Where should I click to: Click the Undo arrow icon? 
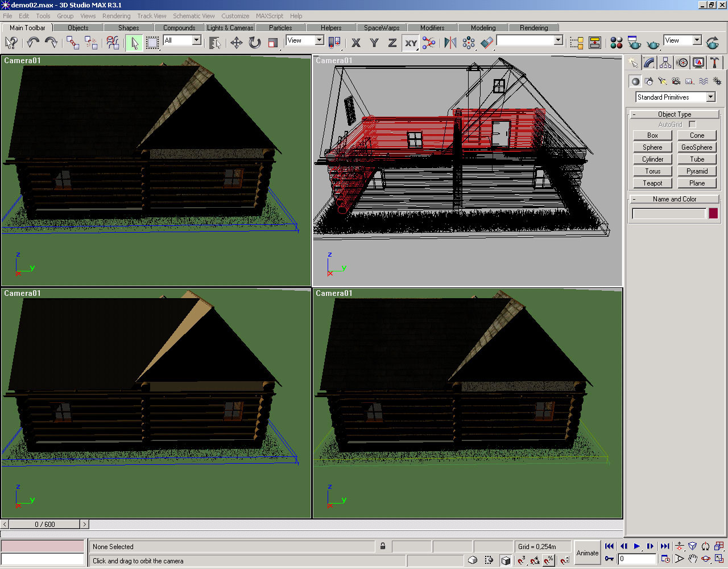[33, 43]
